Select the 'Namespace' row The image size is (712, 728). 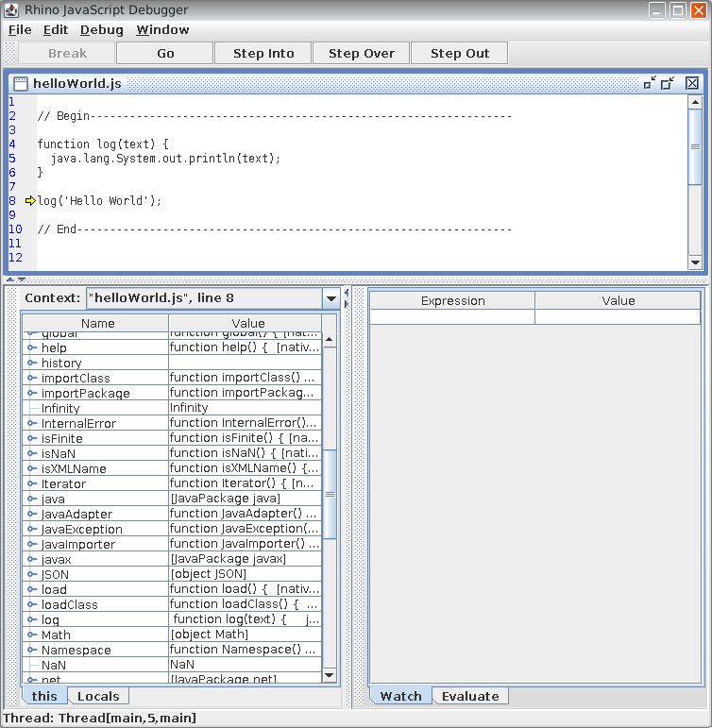tap(172, 650)
